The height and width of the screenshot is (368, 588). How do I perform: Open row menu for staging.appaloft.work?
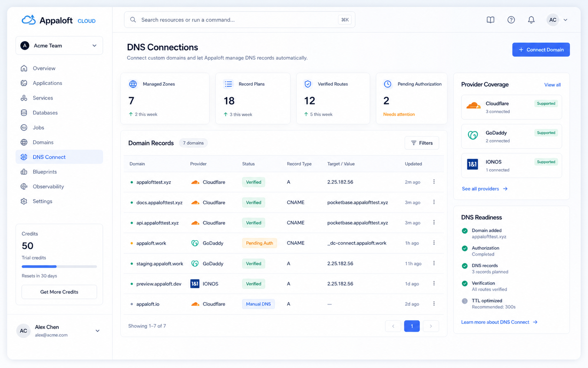434,263
